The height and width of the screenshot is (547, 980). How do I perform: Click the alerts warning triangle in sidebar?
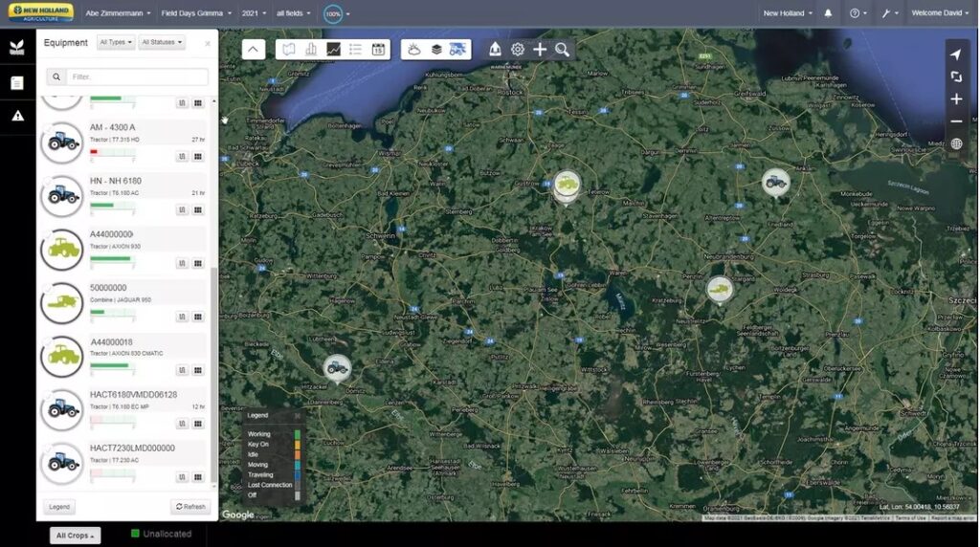(x=17, y=116)
